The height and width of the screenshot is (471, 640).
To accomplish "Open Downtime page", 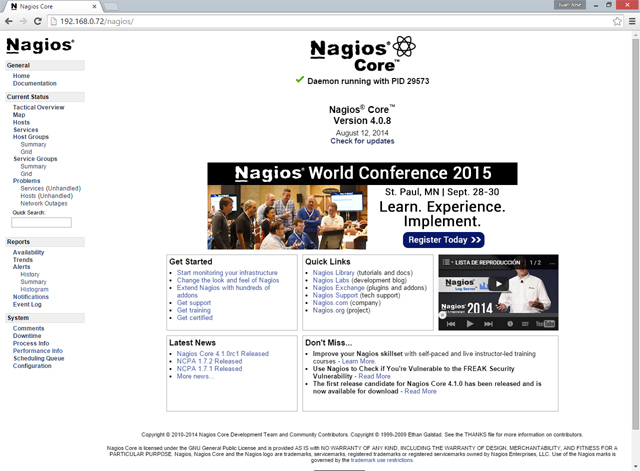I will pyautogui.click(x=27, y=335).
